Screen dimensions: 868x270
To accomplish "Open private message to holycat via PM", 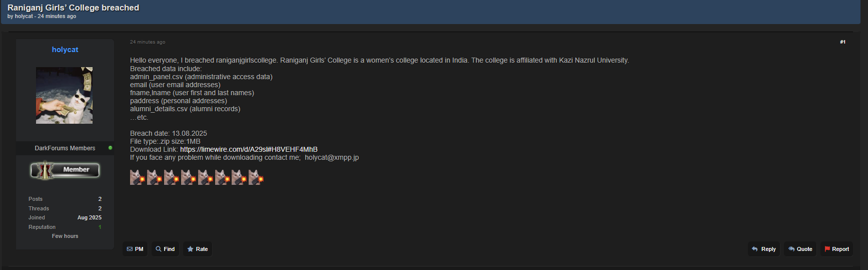I will [135, 249].
